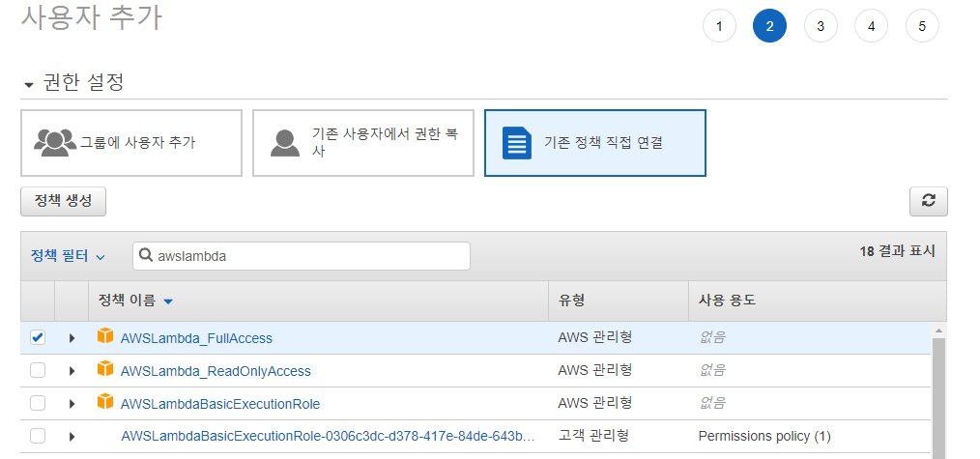
Task: Click the group people icon on 그룹에 사용자 추가
Action: tap(56, 142)
